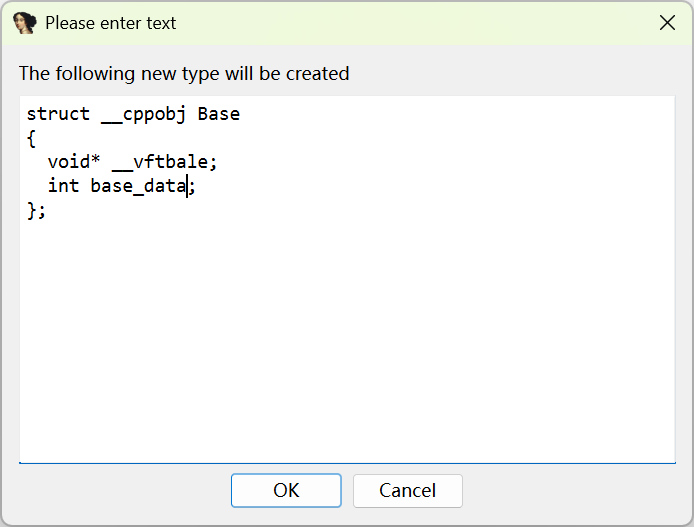Place cursor at the closing '};' line
The height and width of the screenshot is (527, 694).
pyautogui.click(x=37, y=210)
